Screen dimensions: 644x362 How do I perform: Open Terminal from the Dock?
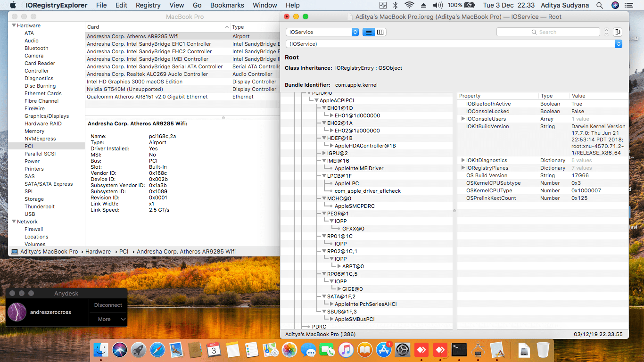tap(459, 350)
